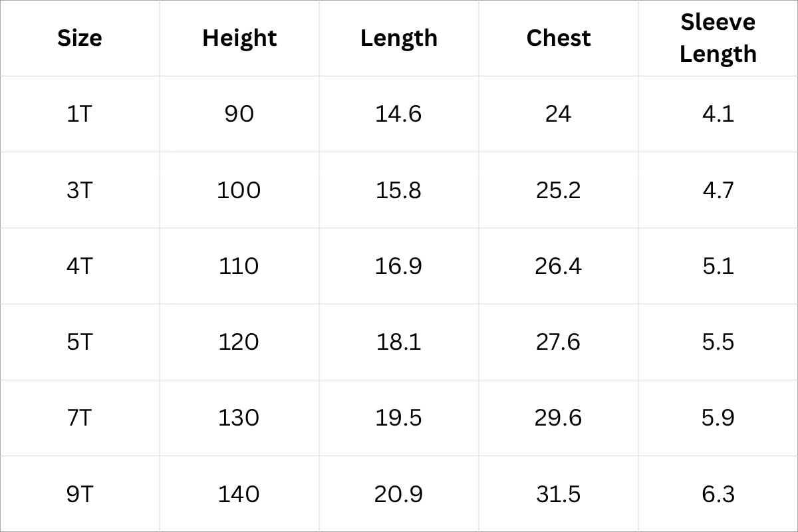Click the Sleeve Length column header
The image size is (798, 532).
pos(718,38)
